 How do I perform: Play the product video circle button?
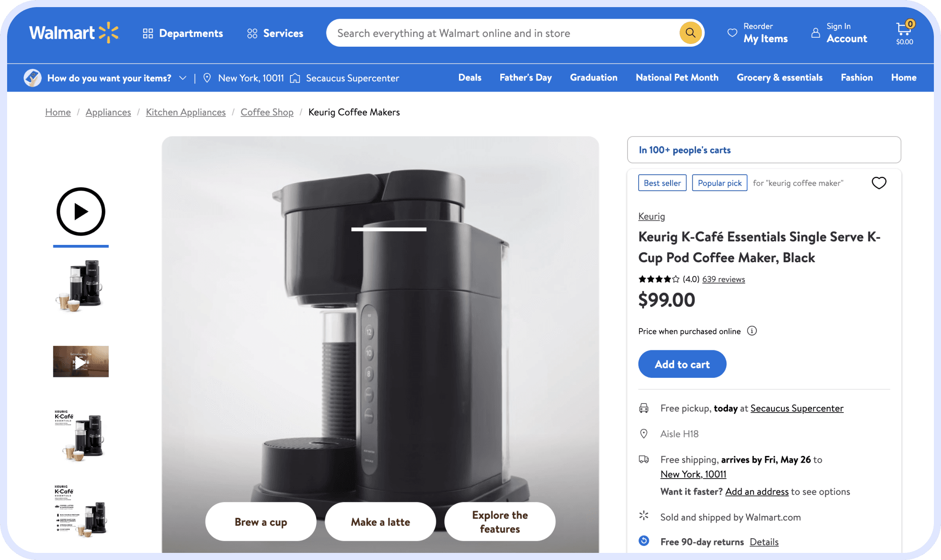(x=80, y=212)
